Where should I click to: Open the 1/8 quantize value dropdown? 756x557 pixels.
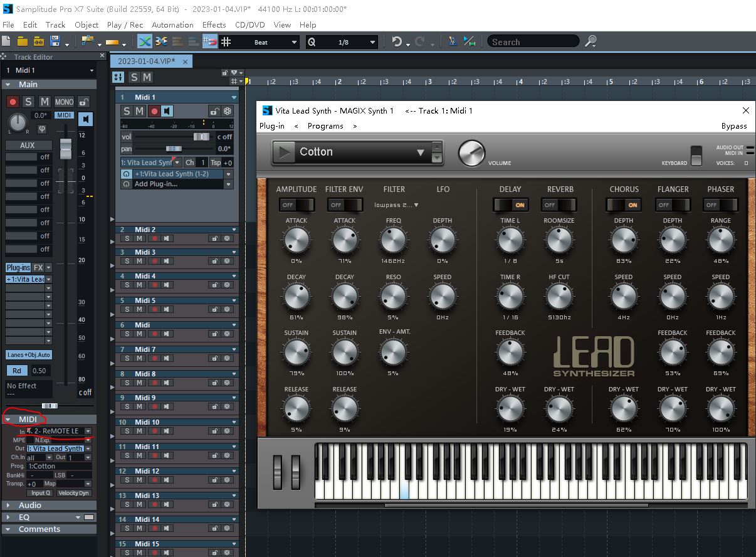click(372, 42)
